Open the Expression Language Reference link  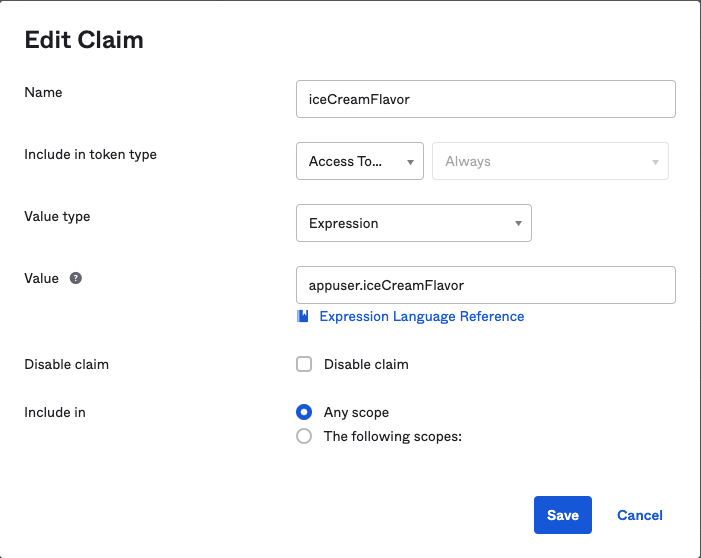coord(421,316)
